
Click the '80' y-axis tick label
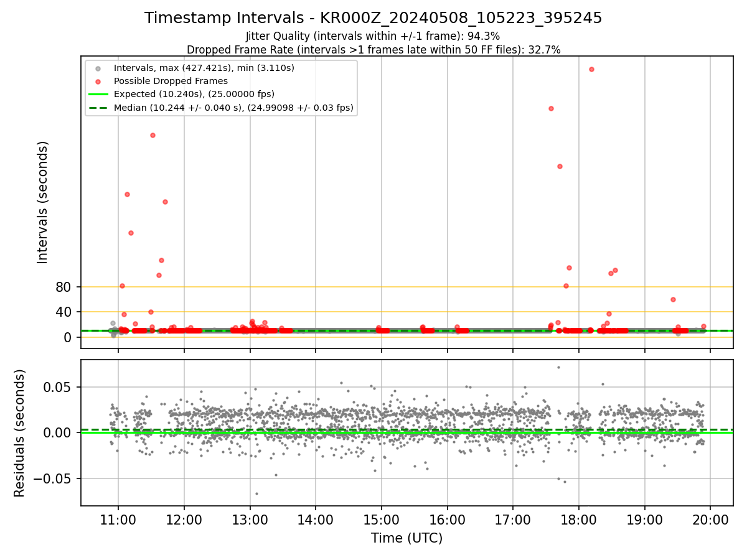coord(64,287)
